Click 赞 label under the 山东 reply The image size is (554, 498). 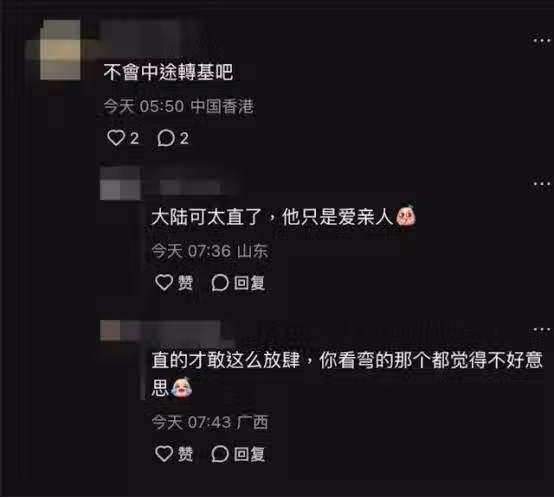click(185, 283)
